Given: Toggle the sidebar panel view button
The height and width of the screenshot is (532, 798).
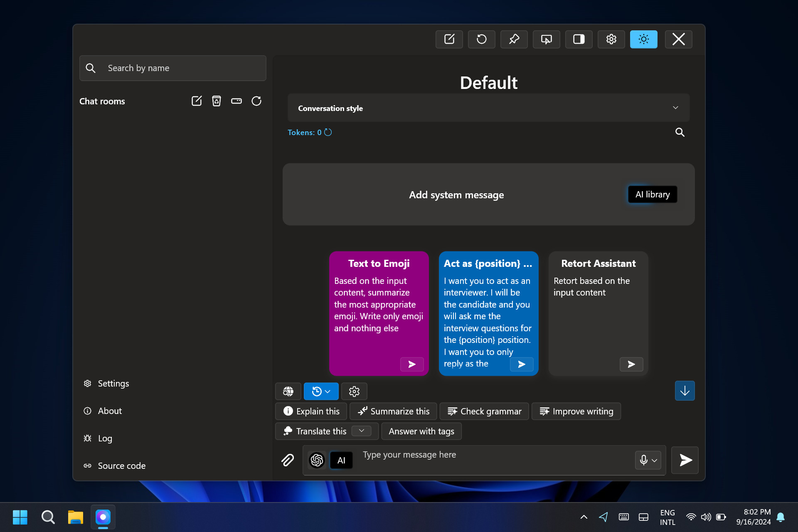Looking at the screenshot, I should [579, 39].
